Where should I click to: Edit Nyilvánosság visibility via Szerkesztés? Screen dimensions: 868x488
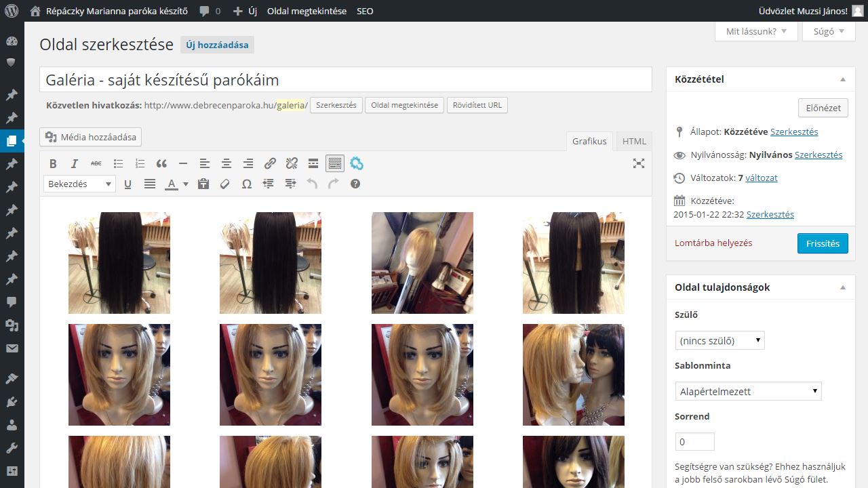[x=818, y=155]
